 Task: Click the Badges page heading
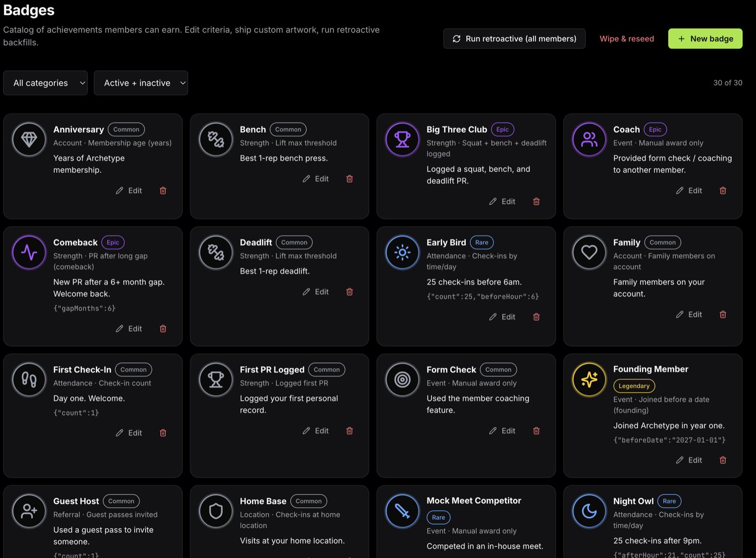[29, 10]
